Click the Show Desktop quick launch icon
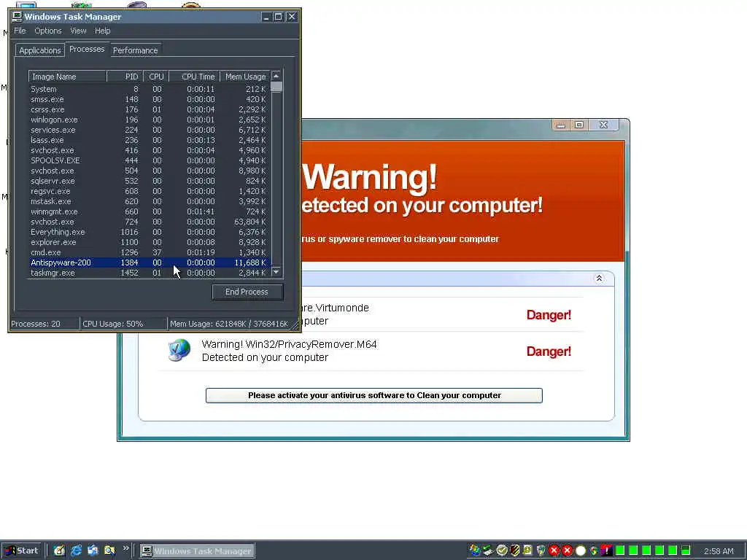Viewport: 747px width, 560px height. 59,551
